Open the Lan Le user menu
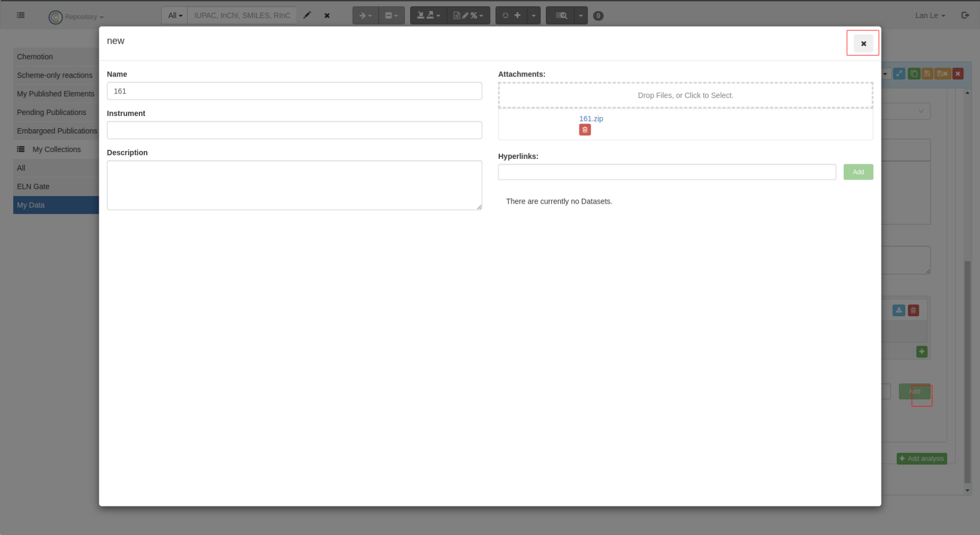The image size is (980, 535). [x=929, y=16]
